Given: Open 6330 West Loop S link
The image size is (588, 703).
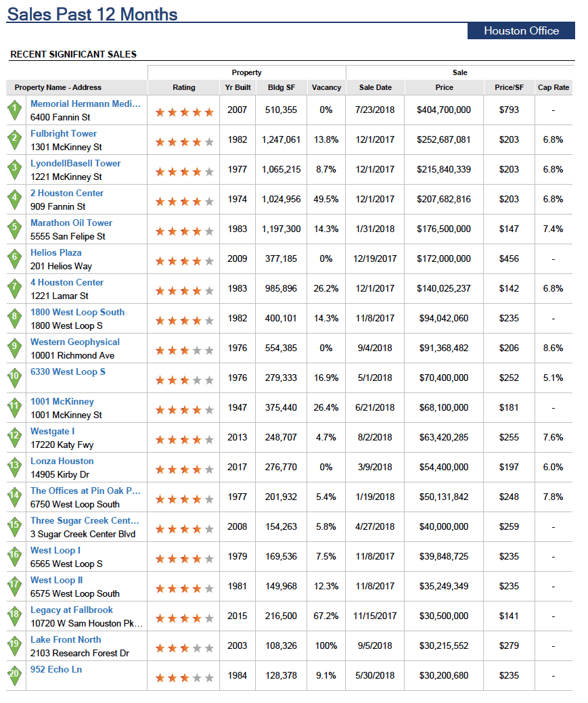Looking at the screenshot, I should pos(68,371).
